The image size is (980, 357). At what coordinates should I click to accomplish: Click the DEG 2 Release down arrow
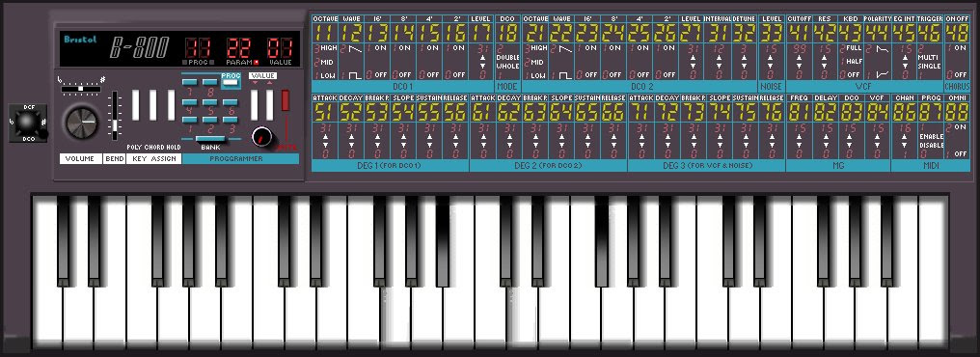613,145
